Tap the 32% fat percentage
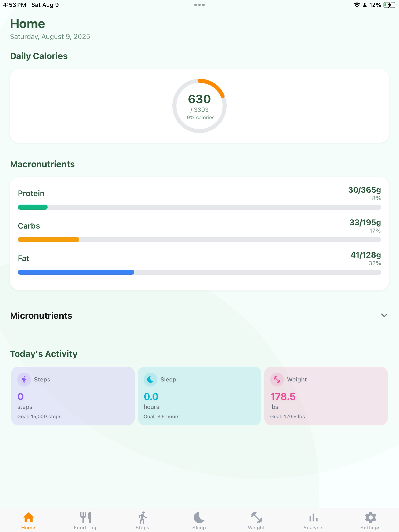The image size is (399, 532). pos(375,263)
